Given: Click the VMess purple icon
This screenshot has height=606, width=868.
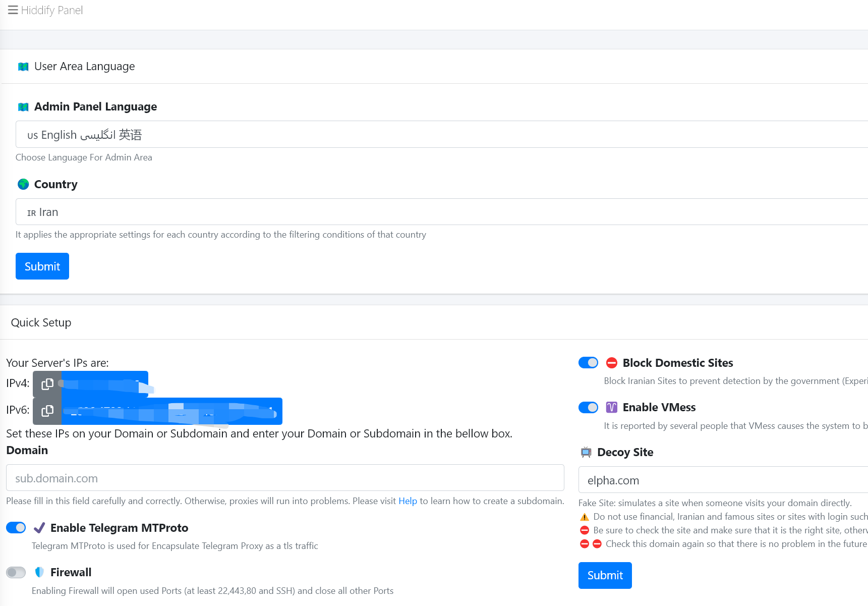Looking at the screenshot, I should (611, 407).
